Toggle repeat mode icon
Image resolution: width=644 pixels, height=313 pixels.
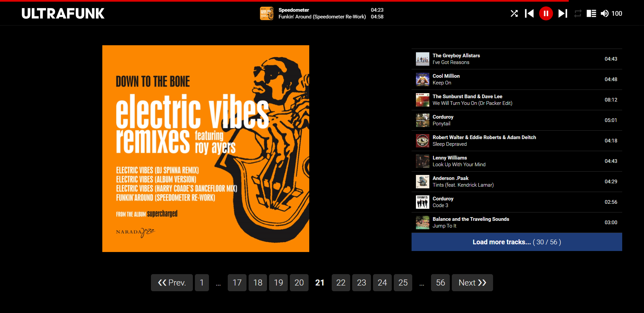(578, 13)
